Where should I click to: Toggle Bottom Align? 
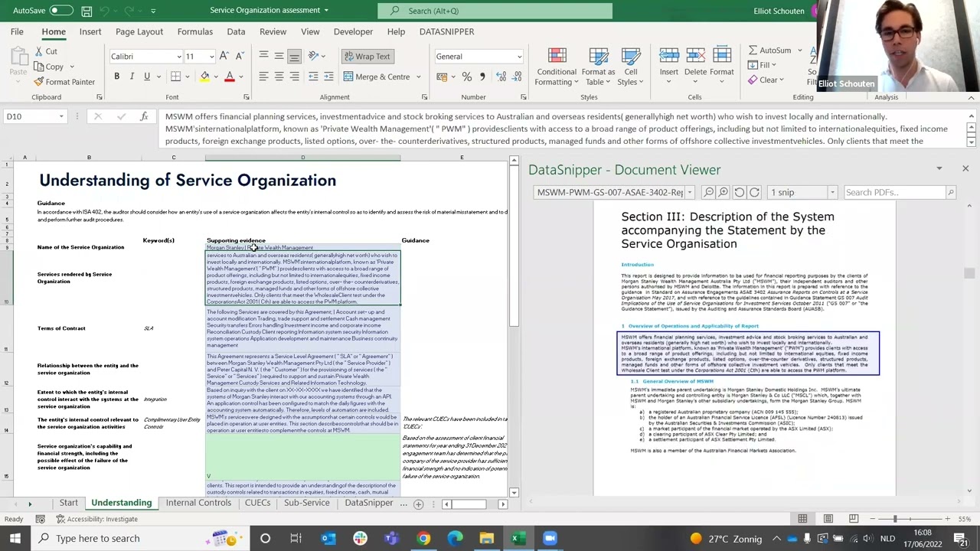[294, 56]
